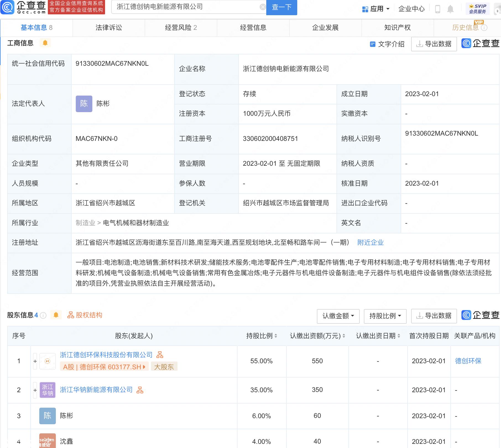Image resolution: width=501 pixels, height=448 pixels.
Task: Open 企业中心 link
Action: point(411,9)
